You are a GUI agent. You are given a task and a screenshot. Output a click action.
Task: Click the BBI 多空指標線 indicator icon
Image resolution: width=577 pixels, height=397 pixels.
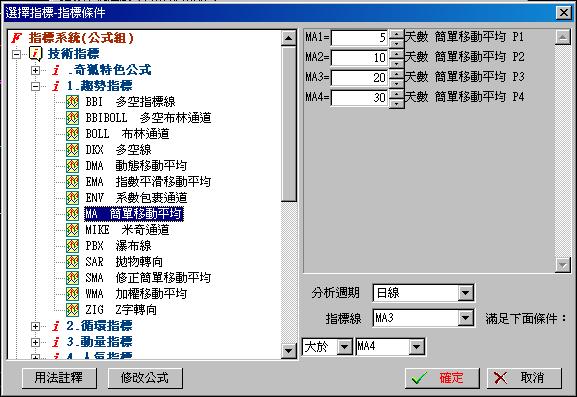click(72, 102)
